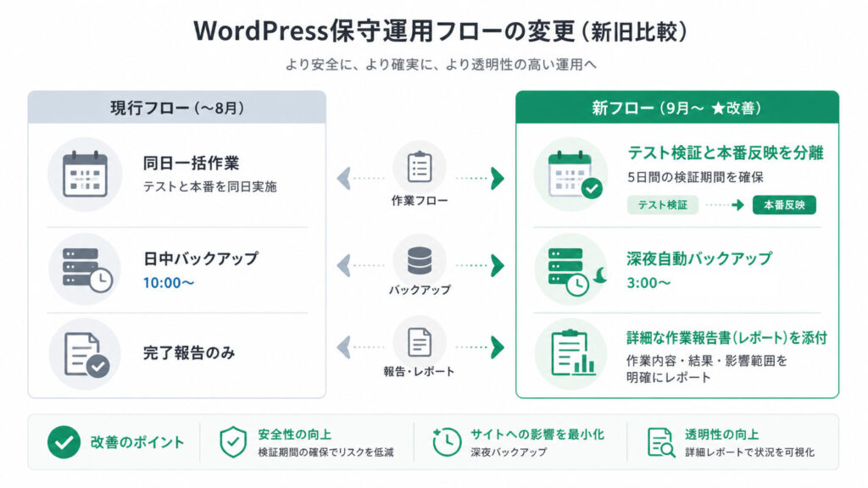Click the 深夜自動バックアップ heading
This screenshot has width=868, height=488.
699,258
